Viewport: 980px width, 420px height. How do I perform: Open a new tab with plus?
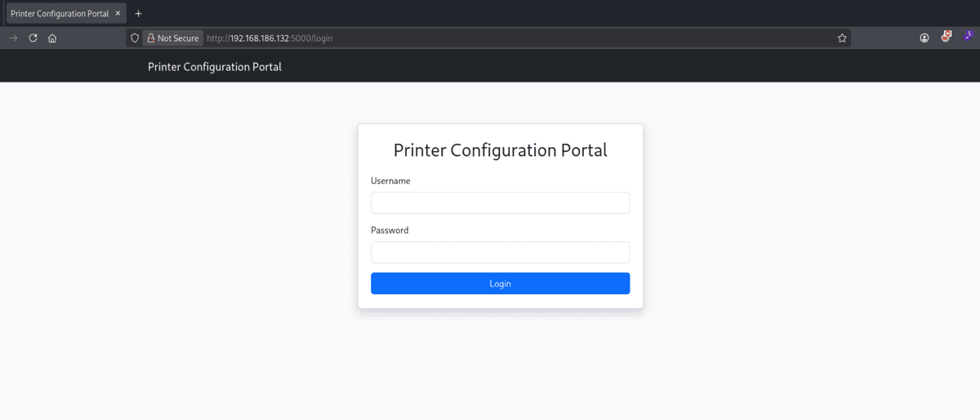pos(138,13)
